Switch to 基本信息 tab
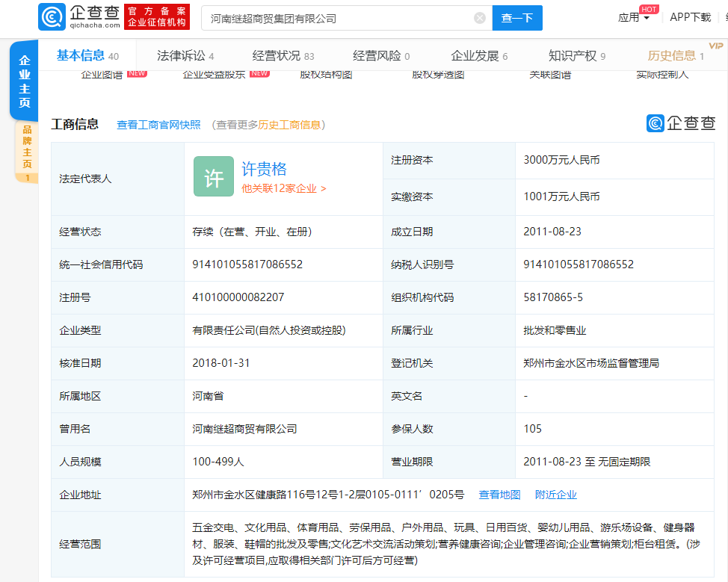Viewport: 728px width, 582px height. click(x=87, y=56)
